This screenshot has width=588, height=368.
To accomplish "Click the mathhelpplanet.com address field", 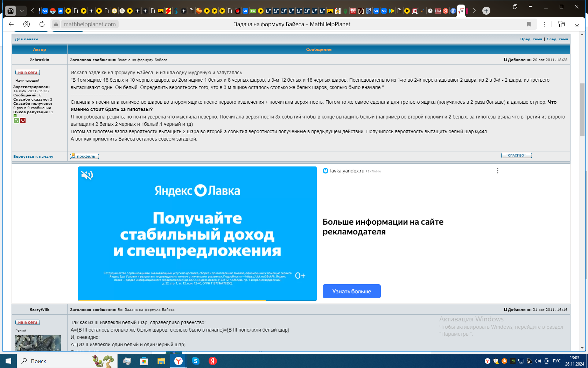I will pos(90,24).
